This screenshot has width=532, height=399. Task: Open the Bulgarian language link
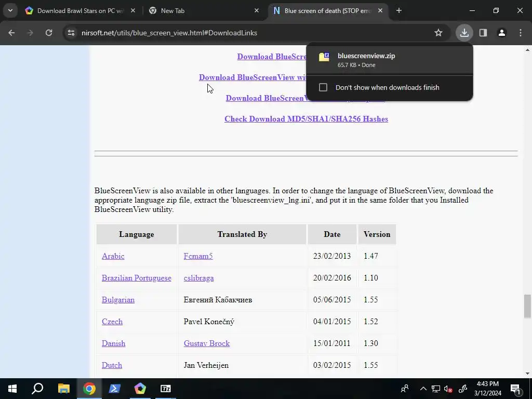tap(118, 300)
